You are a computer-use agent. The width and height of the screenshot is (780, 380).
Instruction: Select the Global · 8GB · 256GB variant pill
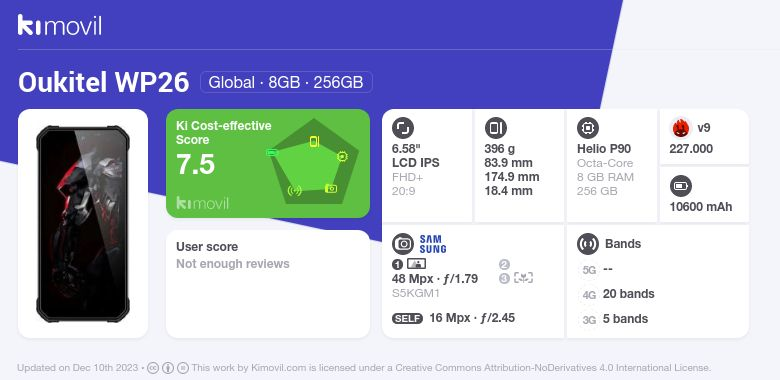click(x=286, y=82)
